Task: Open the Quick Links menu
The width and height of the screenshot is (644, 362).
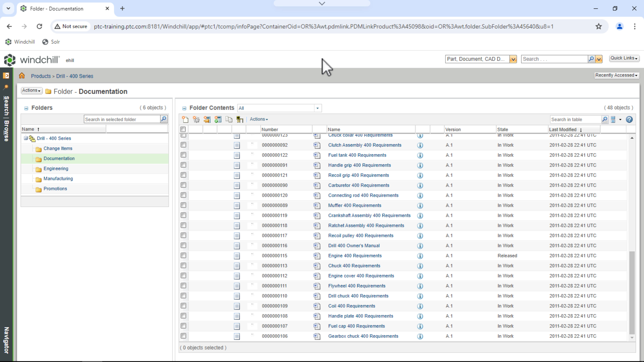Action: coord(624,58)
